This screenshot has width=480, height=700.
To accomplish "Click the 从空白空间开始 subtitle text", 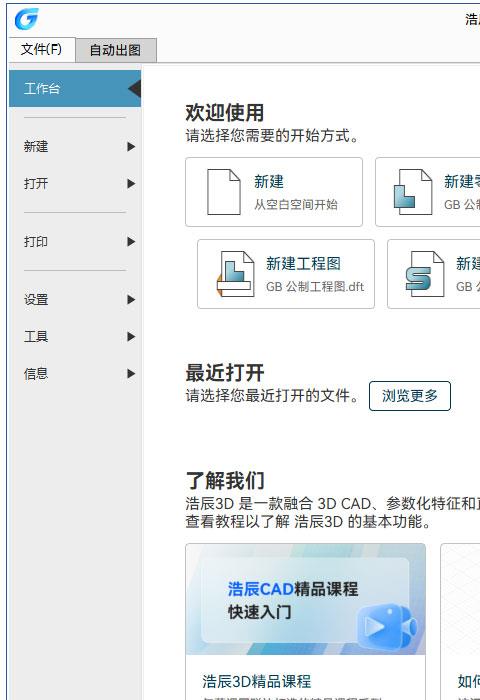I will point(296,204).
